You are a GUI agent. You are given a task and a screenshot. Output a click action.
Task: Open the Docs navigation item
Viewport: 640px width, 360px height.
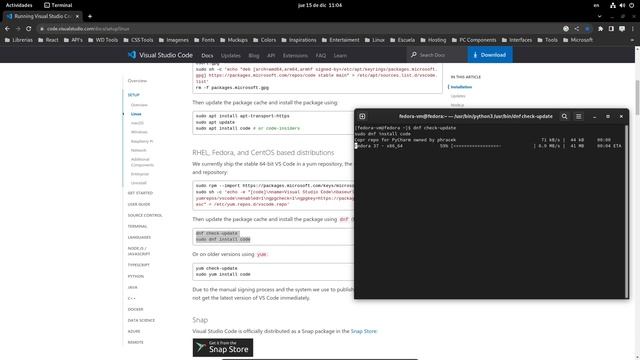(207, 56)
